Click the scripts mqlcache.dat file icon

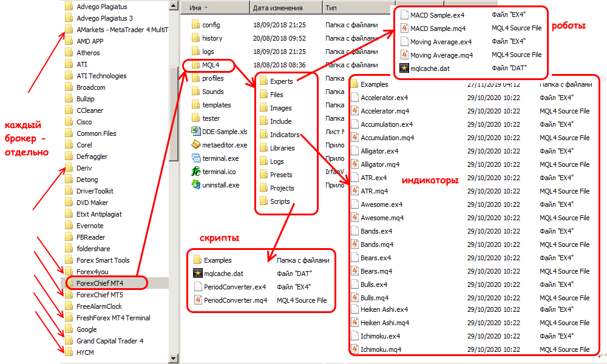(x=198, y=274)
